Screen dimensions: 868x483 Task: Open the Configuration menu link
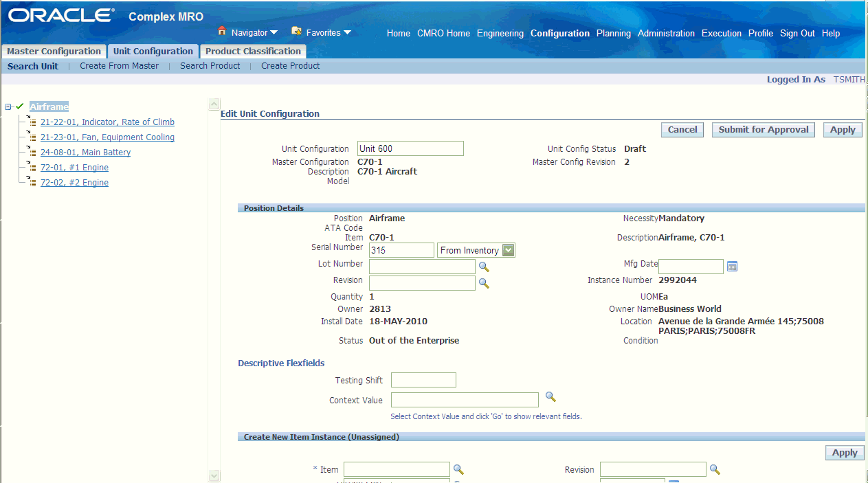560,33
